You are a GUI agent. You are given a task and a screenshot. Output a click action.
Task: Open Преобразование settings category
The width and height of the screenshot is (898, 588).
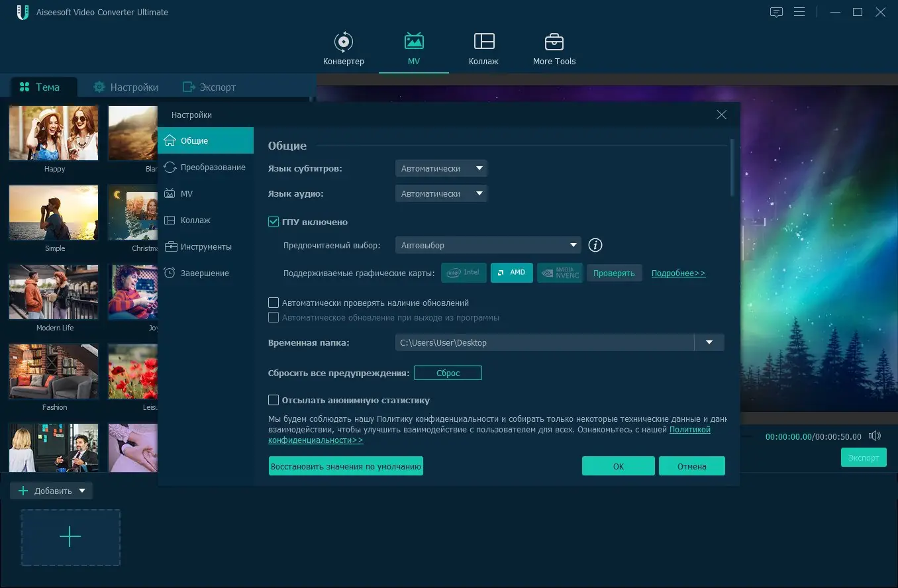coord(205,167)
